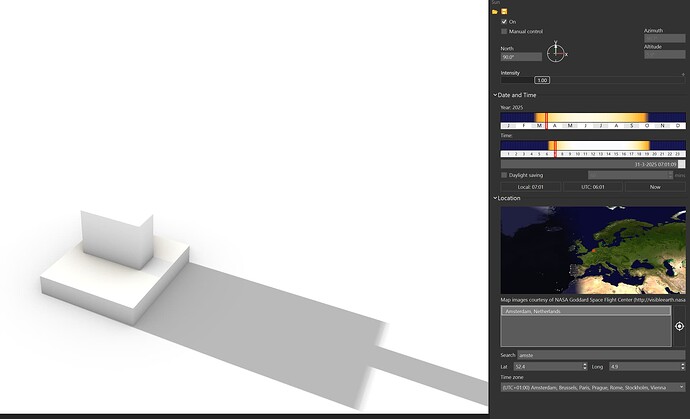This screenshot has height=419, width=690.
Task: Click the North angle input field
Action: pyautogui.click(x=521, y=57)
